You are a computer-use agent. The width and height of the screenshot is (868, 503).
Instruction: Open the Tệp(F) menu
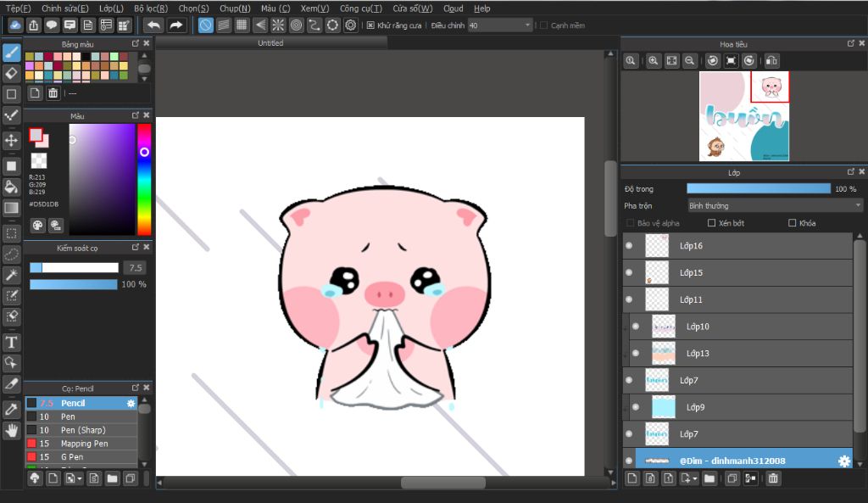click(19, 8)
